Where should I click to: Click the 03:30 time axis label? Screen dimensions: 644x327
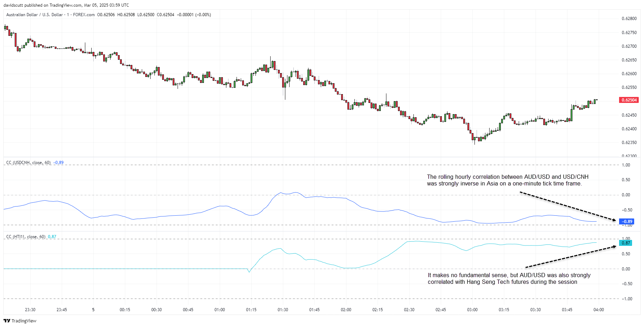(536, 310)
